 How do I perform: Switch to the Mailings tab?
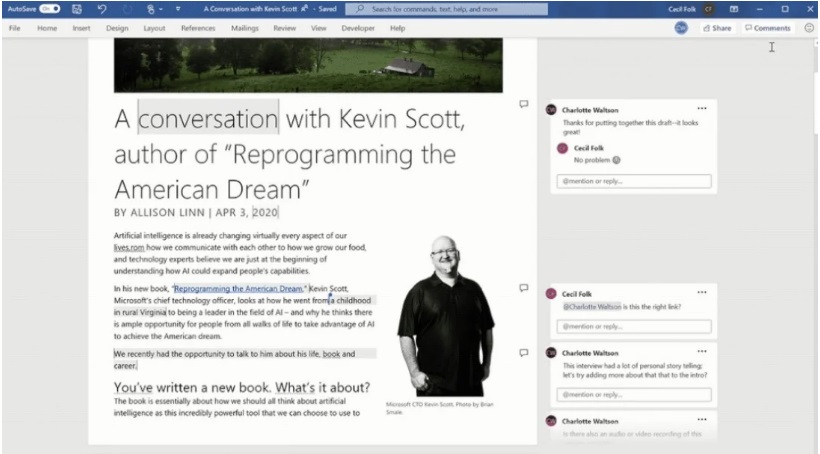tap(245, 28)
